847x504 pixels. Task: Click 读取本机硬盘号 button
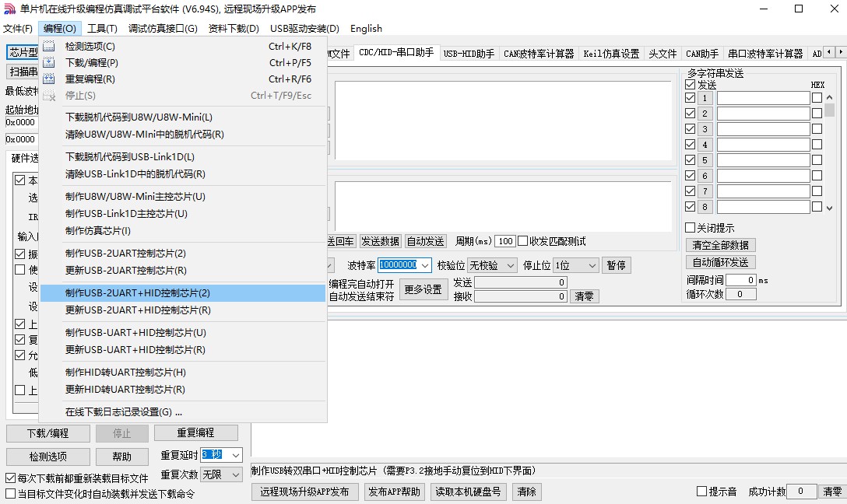[x=469, y=492]
